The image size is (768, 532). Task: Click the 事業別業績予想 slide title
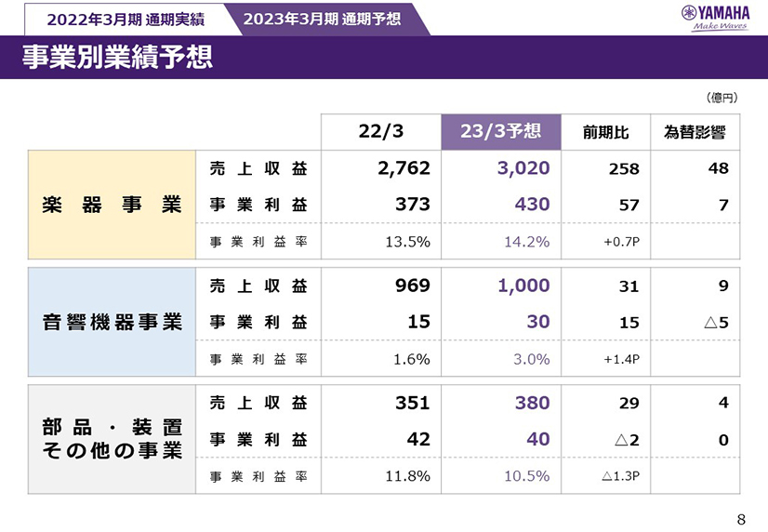[x=118, y=58]
